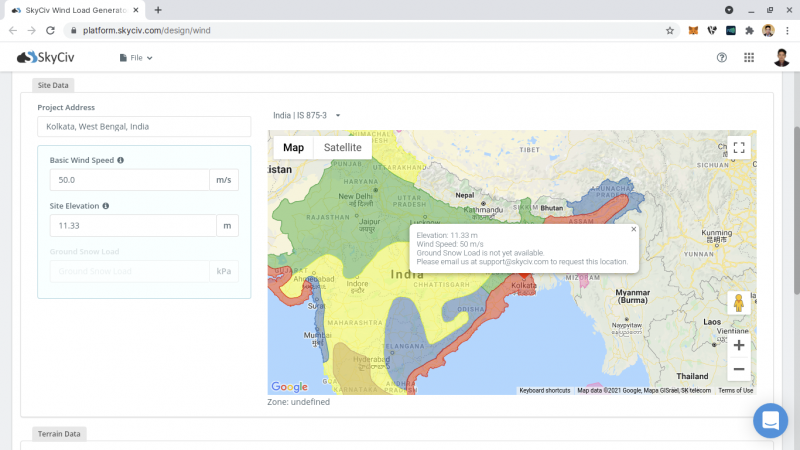This screenshot has width=800, height=450.
Task: Select the Map view option
Action: click(293, 147)
